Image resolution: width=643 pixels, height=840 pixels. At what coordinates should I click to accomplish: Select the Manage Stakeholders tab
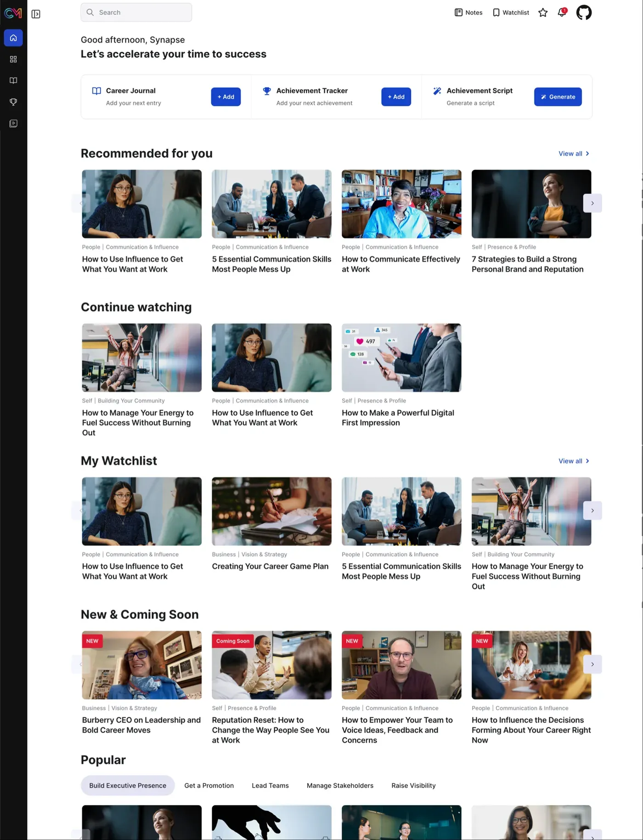click(x=340, y=786)
